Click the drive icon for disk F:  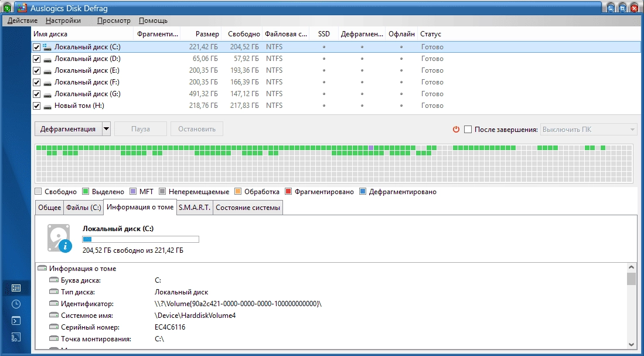coord(47,83)
